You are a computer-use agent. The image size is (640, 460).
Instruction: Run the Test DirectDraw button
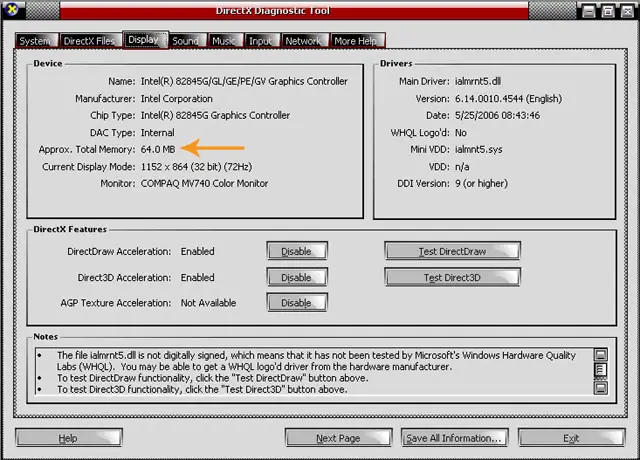tap(452, 251)
